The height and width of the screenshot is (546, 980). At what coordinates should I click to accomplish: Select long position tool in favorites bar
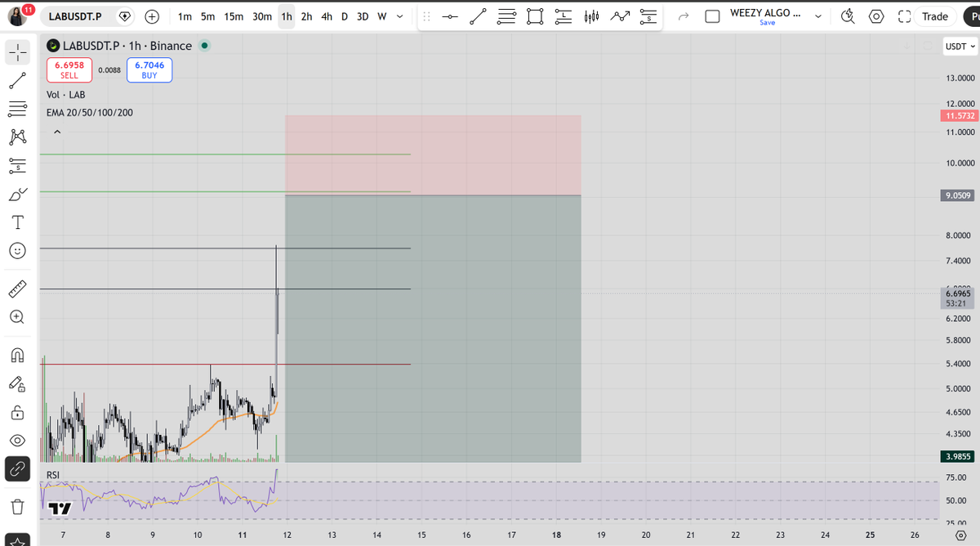click(x=563, y=16)
